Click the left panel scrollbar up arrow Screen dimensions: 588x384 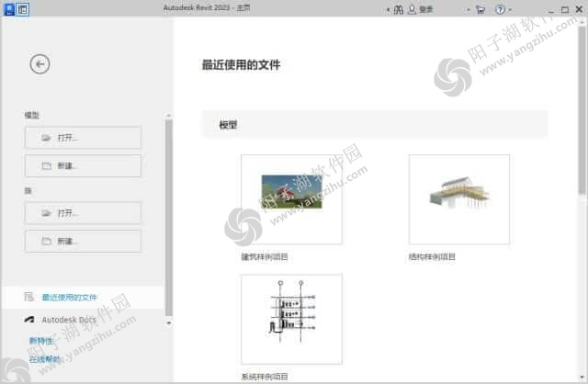169,115
